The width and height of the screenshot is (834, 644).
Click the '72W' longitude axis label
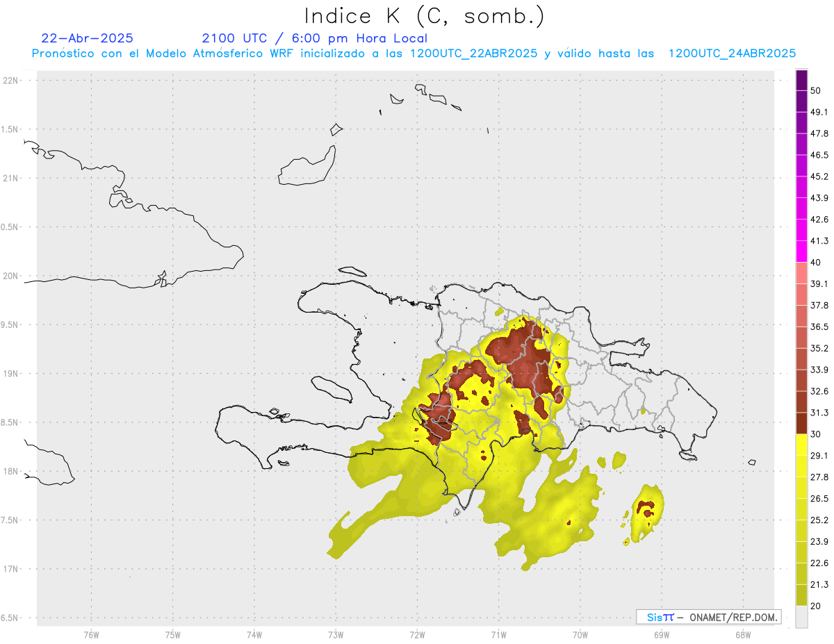click(417, 635)
